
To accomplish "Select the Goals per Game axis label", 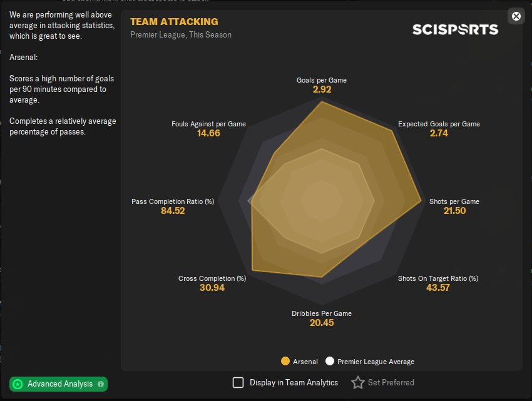I will (x=321, y=80).
